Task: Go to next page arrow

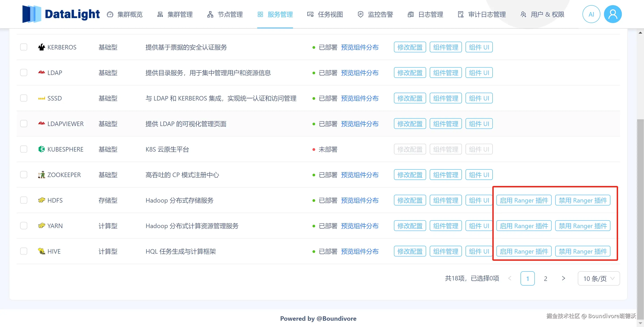Action: 563,278
